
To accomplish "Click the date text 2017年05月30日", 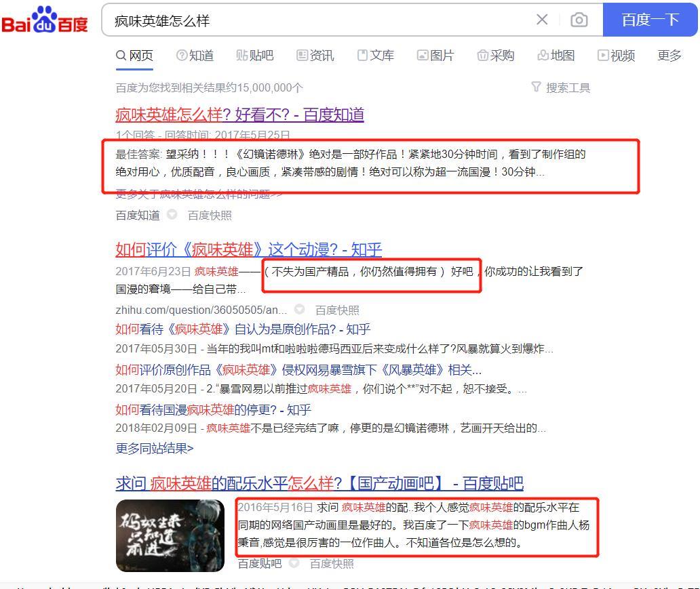I will click(156, 349).
